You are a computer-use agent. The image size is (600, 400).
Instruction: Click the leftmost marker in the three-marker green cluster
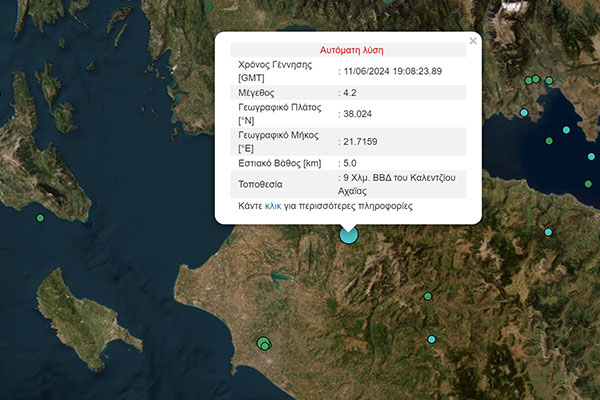(528, 81)
